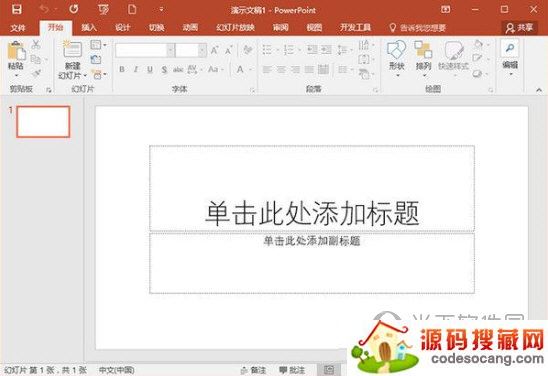Increase the list indent level
The height and width of the screenshot is (376, 548).
326,50
